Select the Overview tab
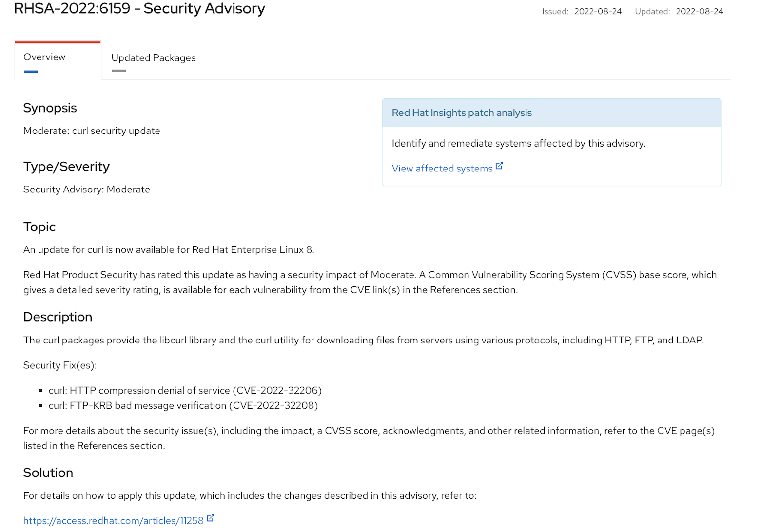The image size is (780, 532). [x=44, y=57]
